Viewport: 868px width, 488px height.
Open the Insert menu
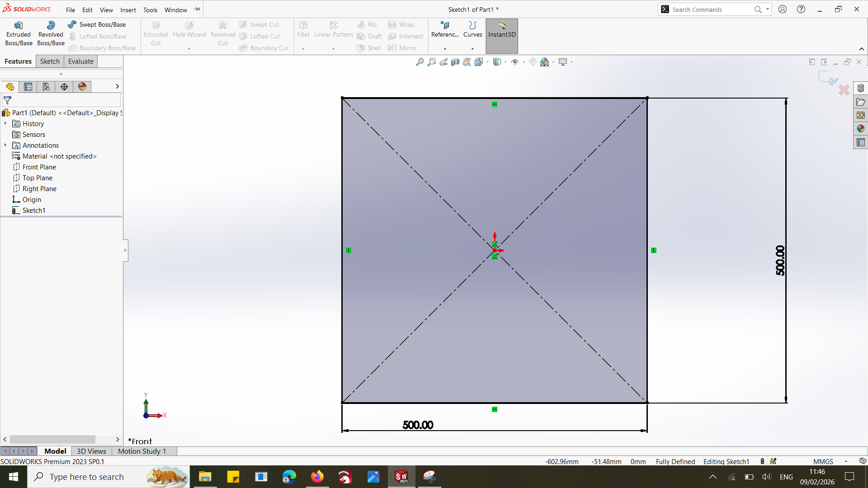coord(128,10)
